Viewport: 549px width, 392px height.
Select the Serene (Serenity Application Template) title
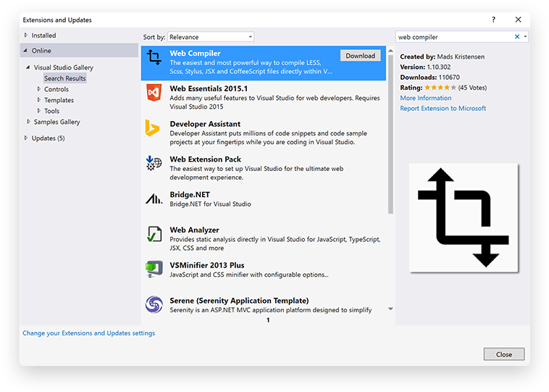coord(239,301)
